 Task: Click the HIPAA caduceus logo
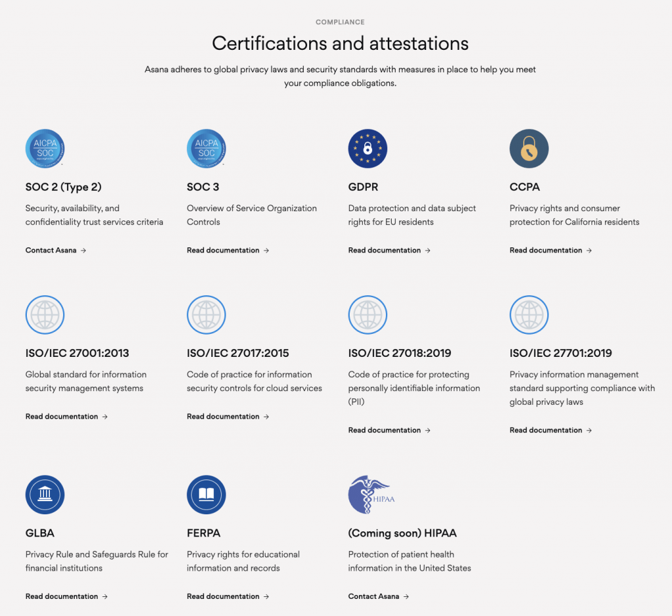click(x=370, y=495)
